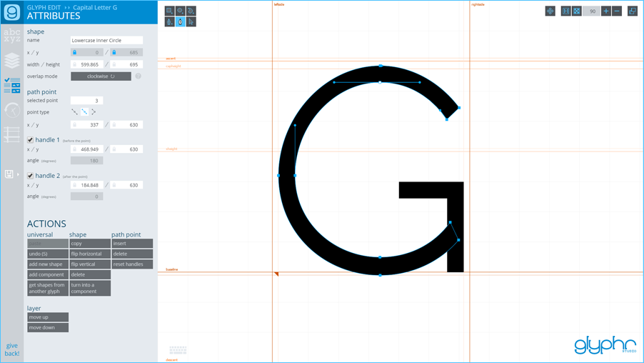Uncheck the handle 2 checkbox
Viewport: 644px width, 363px height.
tap(30, 176)
